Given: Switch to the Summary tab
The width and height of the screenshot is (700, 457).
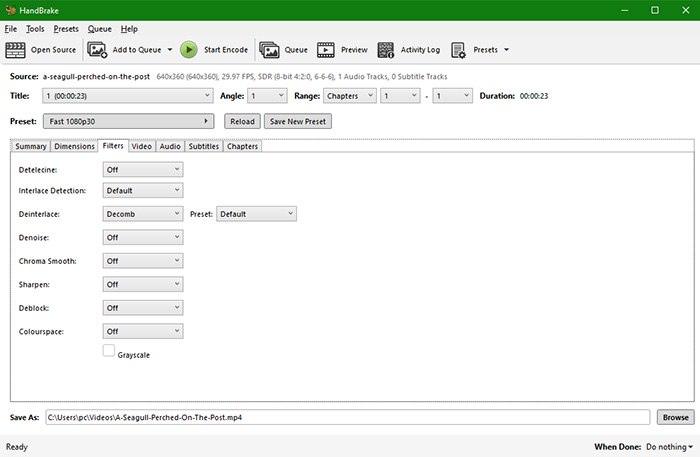Looking at the screenshot, I should [31, 146].
